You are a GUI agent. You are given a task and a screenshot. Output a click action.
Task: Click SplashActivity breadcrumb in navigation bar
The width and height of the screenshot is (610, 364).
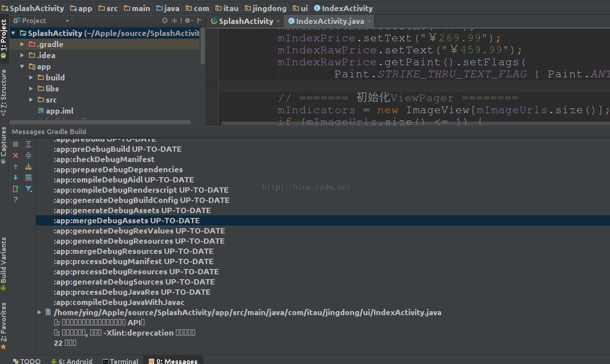(x=33, y=8)
